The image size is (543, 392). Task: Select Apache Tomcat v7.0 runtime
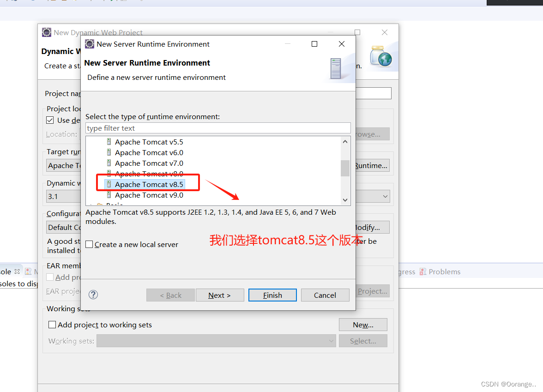pos(149,163)
